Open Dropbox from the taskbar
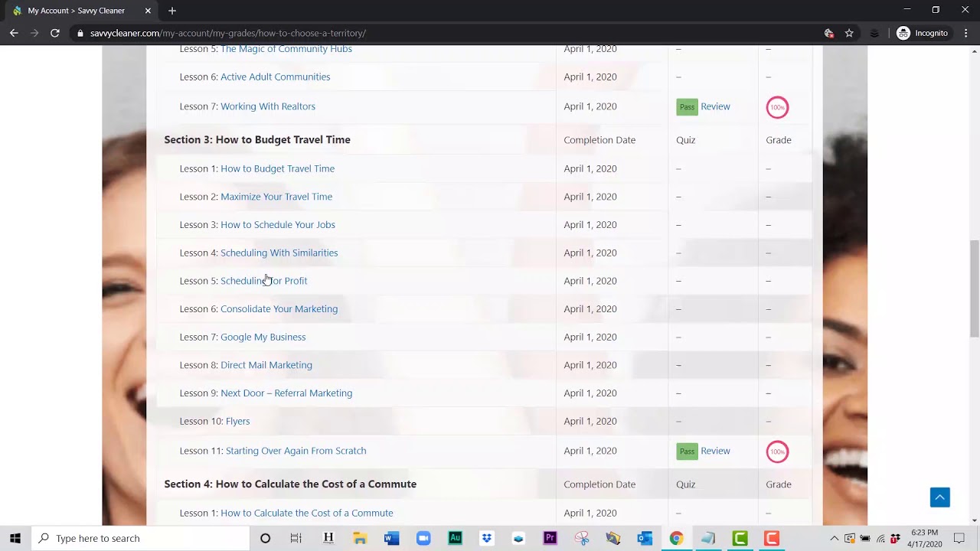 pyautogui.click(x=486, y=538)
